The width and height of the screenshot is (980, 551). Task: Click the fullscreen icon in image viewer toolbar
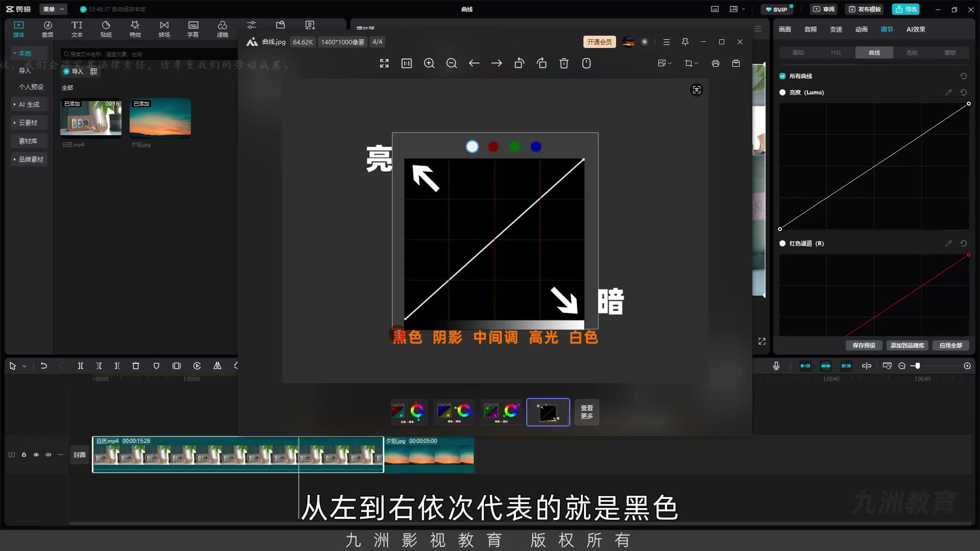tap(384, 63)
